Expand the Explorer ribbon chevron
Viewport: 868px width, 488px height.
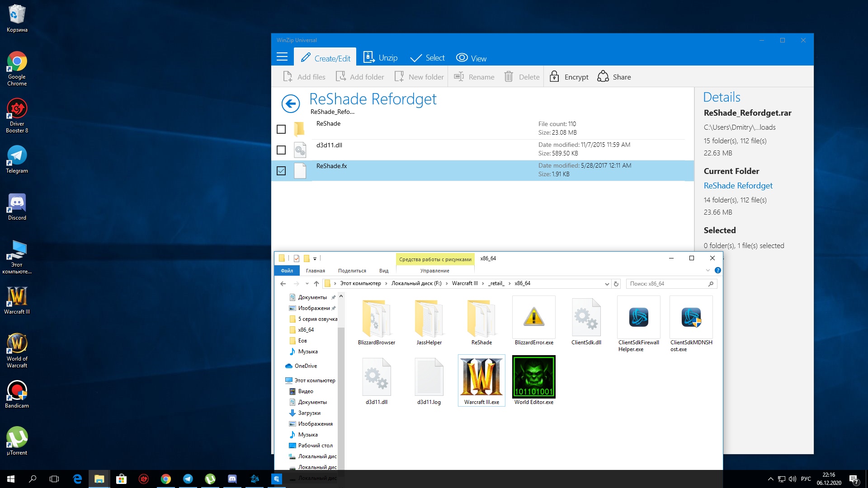pyautogui.click(x=708, y=270)
